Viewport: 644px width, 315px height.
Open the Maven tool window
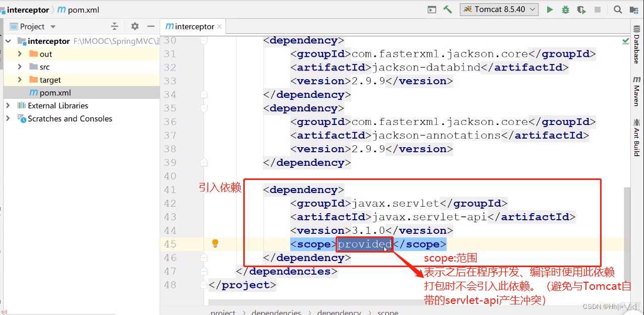coord(637,91)
